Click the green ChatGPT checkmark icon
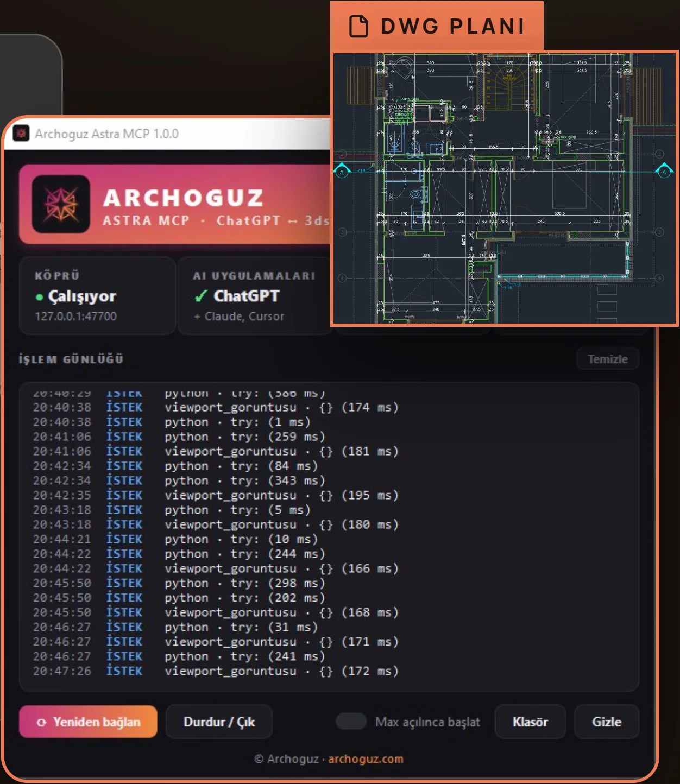The height and width of the screenshot is (784, 680). [201, 296]
